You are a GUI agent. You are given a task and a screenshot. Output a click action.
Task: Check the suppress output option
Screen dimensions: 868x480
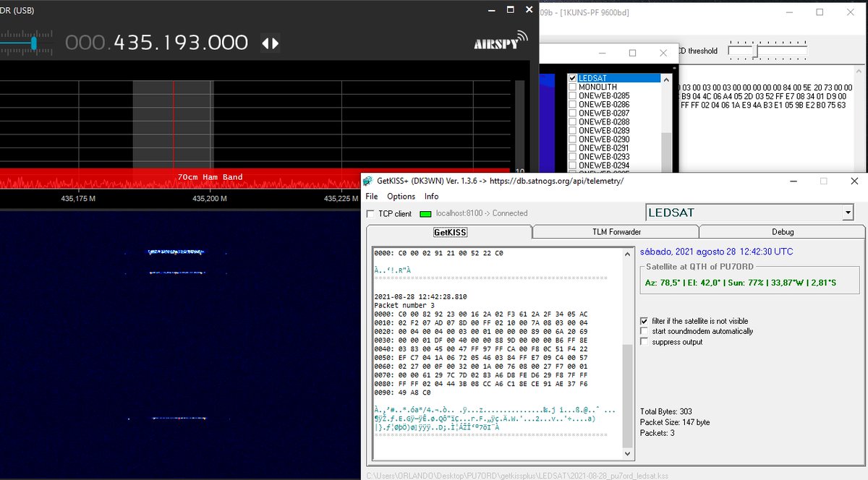pos(645,342)
